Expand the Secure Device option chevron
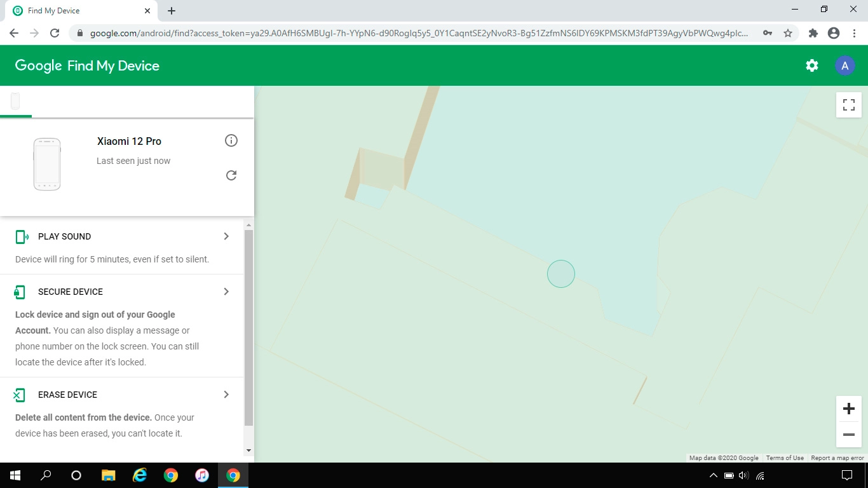This screenshot has width=868, height=488. tap(226, 292)
